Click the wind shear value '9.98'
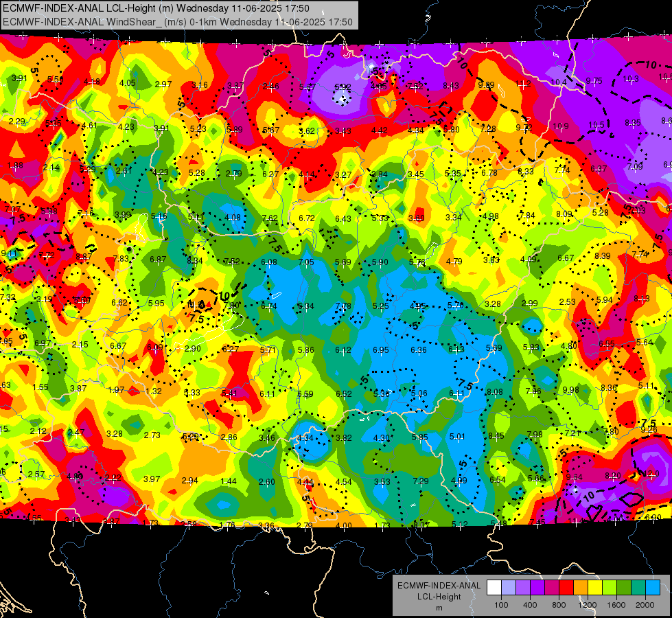This screenshot has height=618, width=672. [571, 390]
